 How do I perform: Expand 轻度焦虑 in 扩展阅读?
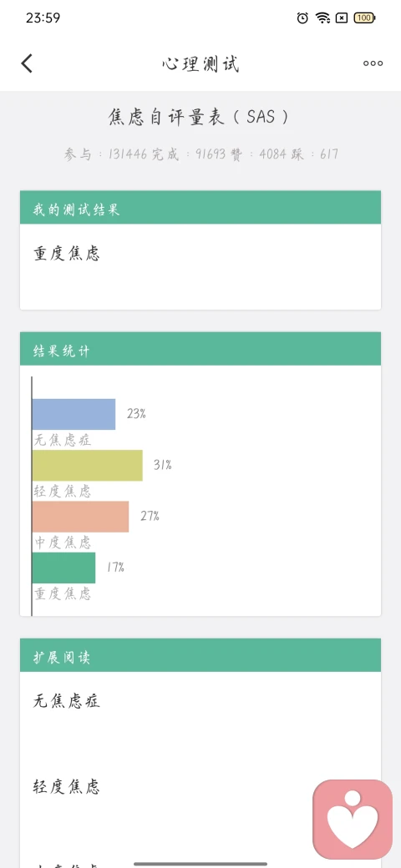[x=67, y=786]
